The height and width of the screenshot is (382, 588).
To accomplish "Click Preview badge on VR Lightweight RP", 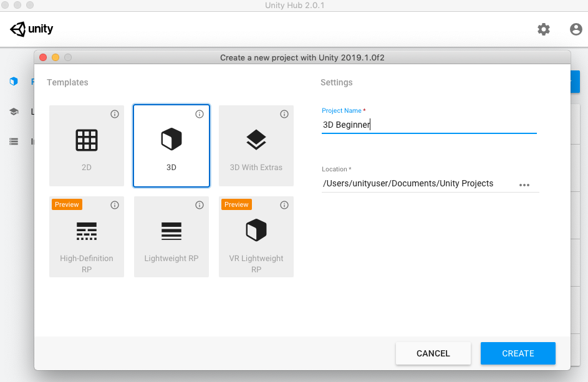I will click(236, 204).
